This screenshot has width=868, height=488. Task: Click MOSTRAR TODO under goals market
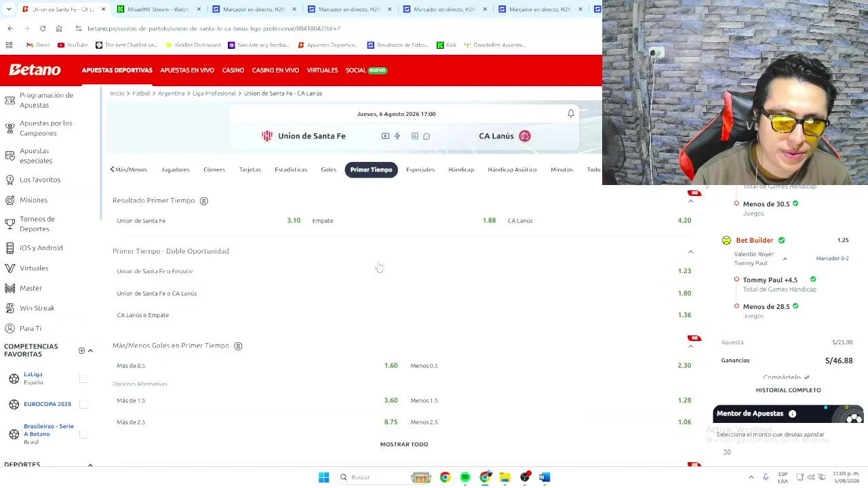[404, 445]
